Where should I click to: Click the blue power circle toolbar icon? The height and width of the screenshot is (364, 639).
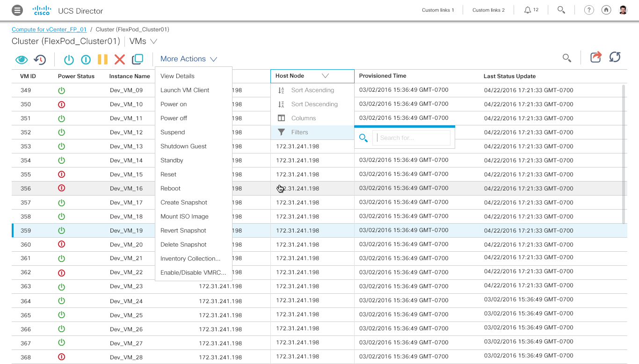pyautogui.click(x=86, y=59)
